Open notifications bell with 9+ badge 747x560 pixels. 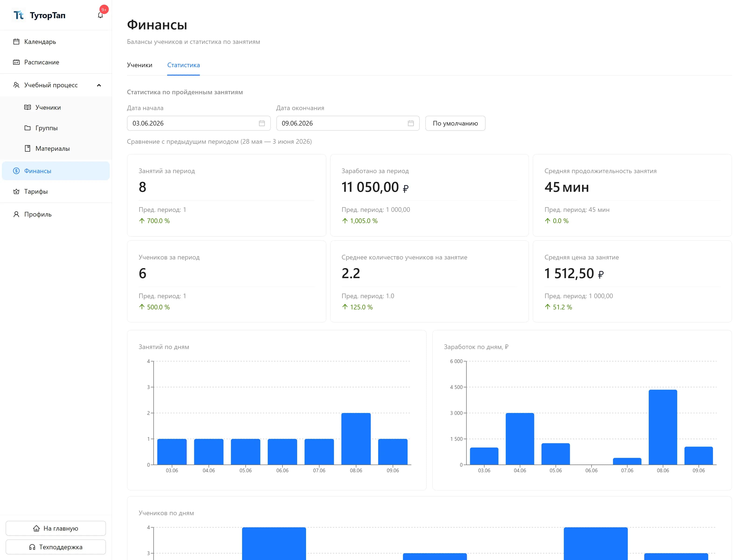coord(100,15)
